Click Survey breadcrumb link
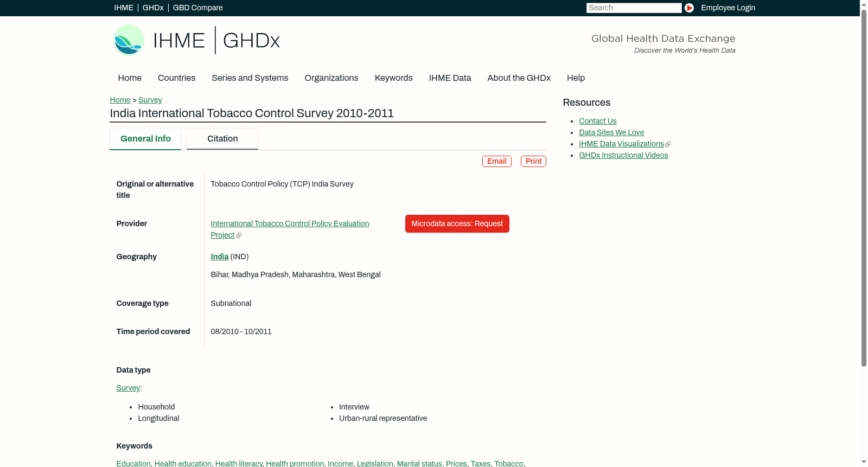Screen dimensions: 868x467 pyautogui.click(x=150, y=100)
